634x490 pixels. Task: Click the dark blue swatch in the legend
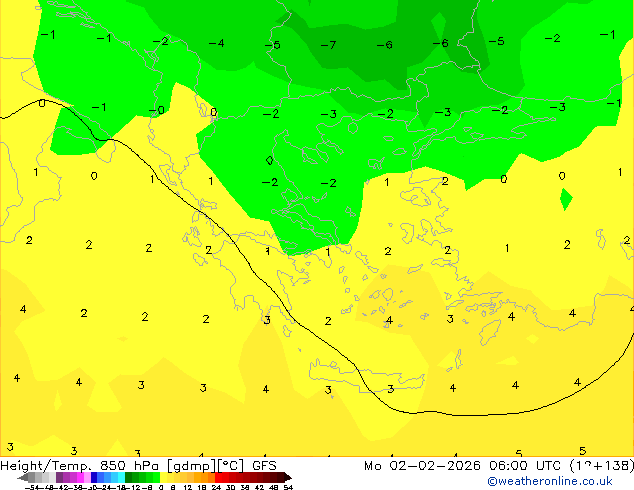94,477
